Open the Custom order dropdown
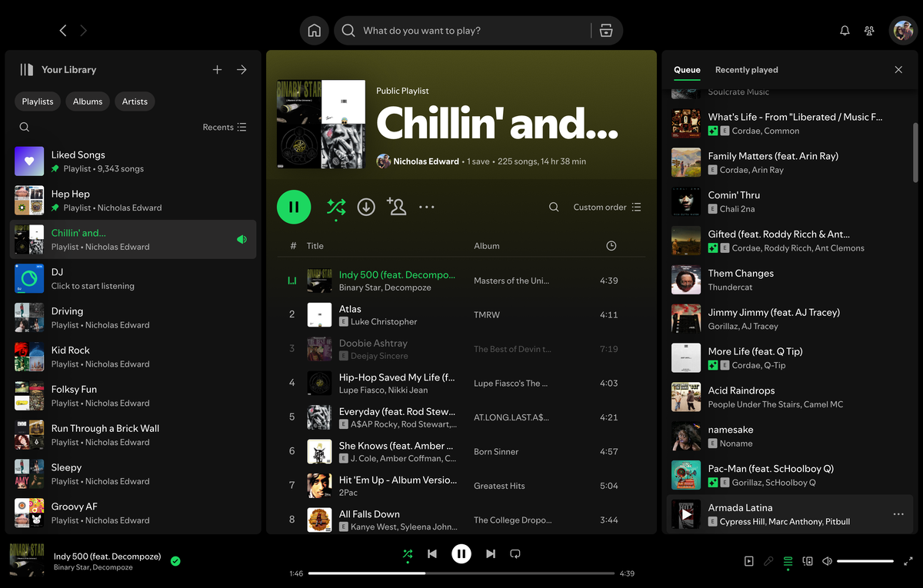923x588 pixels. point(607,207)
